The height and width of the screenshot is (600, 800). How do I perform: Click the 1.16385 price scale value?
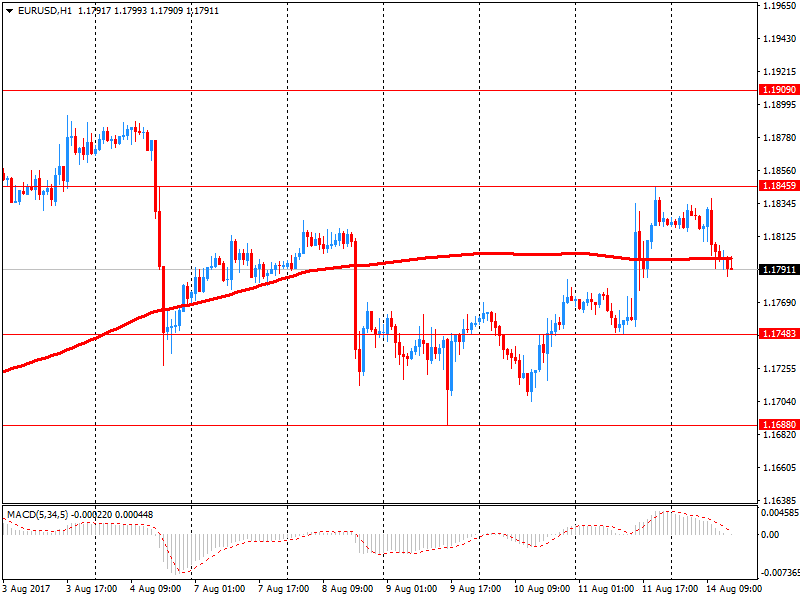(x=780, y=501)
